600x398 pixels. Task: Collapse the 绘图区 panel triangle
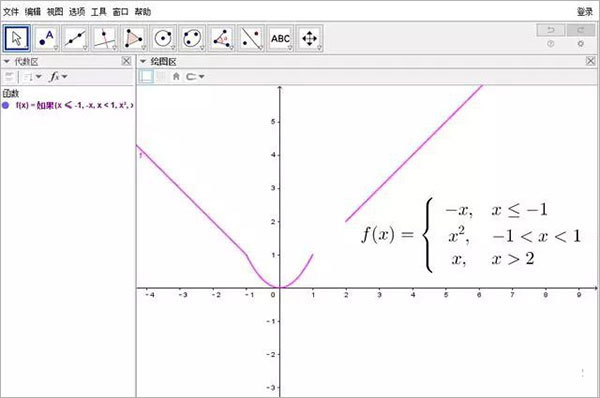pyautogui.click(x=143, y=61)
